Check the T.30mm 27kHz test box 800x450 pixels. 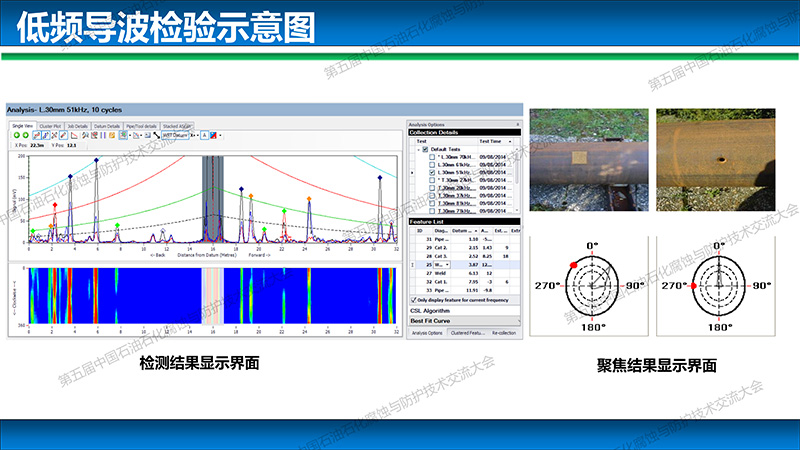tap(432, 180)
